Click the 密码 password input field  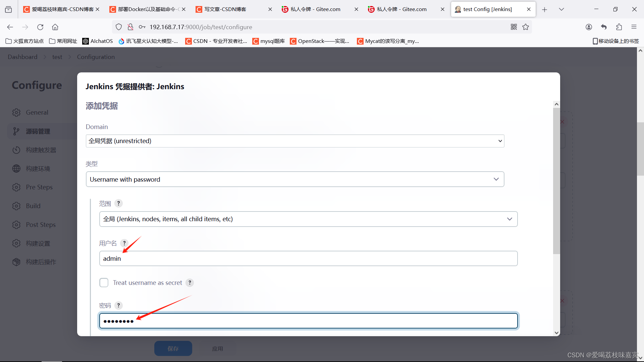[309, 321]
